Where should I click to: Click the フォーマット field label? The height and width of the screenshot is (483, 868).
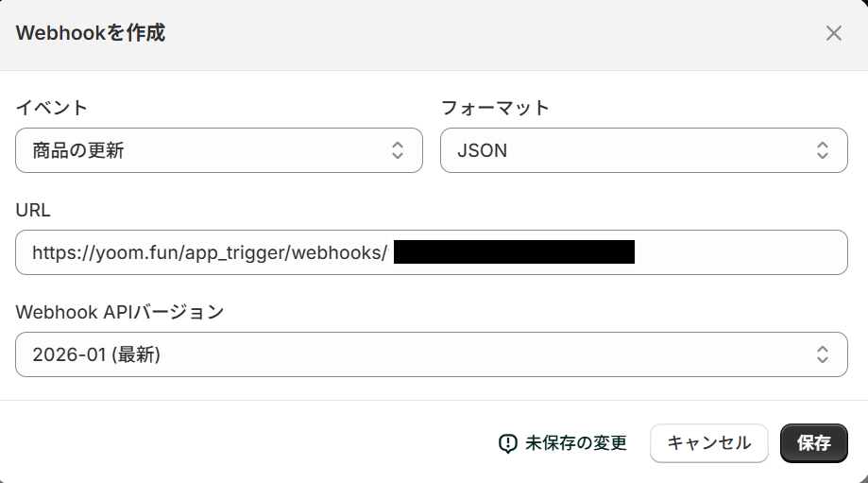point(495,108)
